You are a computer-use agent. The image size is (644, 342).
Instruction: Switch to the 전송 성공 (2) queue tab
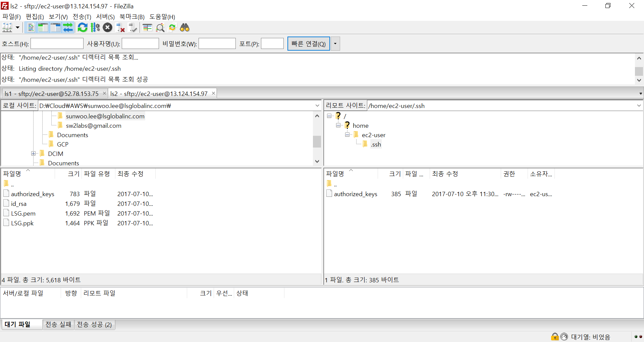(x=95, y=325)
